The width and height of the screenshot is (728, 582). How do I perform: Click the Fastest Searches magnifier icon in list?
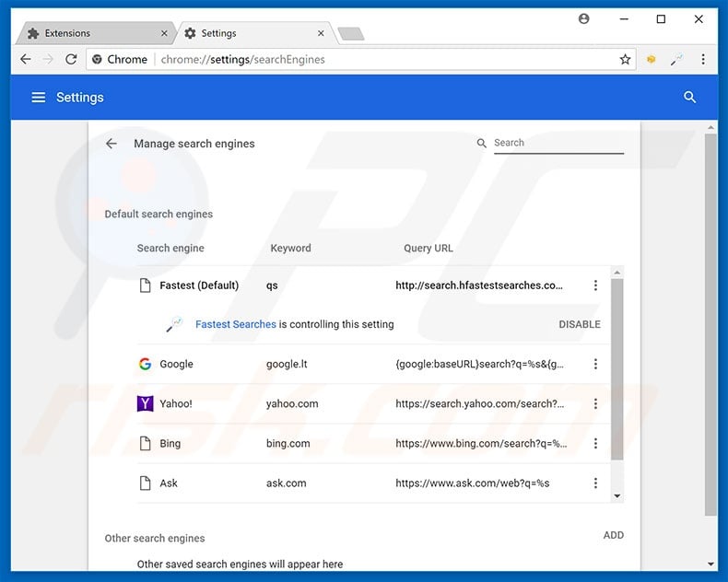coord(174,324)
